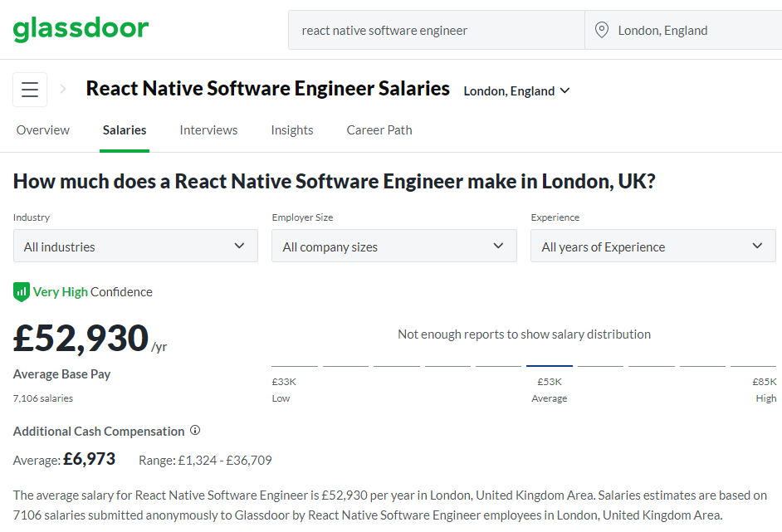Click the Industry filter label

[32, 217]
